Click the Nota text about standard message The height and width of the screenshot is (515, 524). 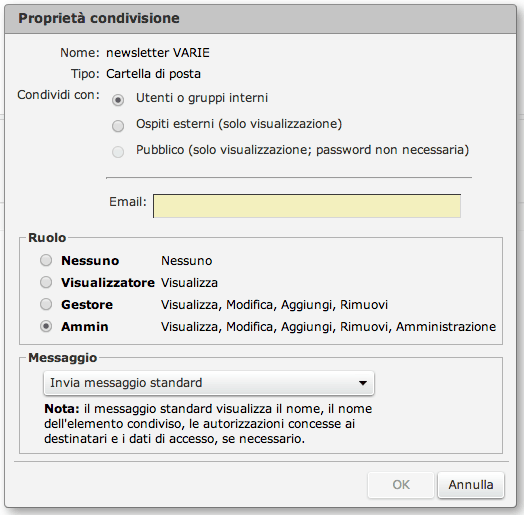(x=208, y=424)
